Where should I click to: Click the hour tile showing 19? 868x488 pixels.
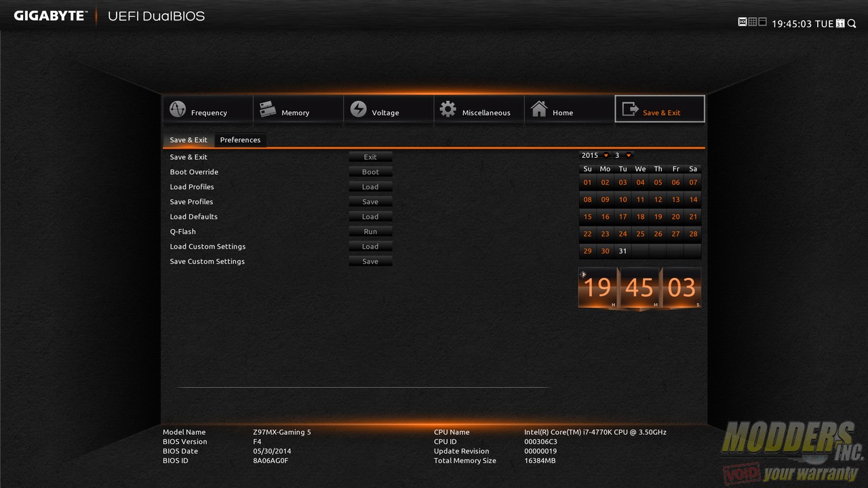(598, 287)
